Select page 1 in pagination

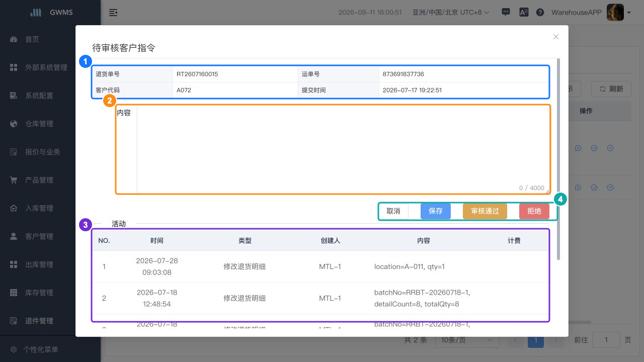(535, 340)
